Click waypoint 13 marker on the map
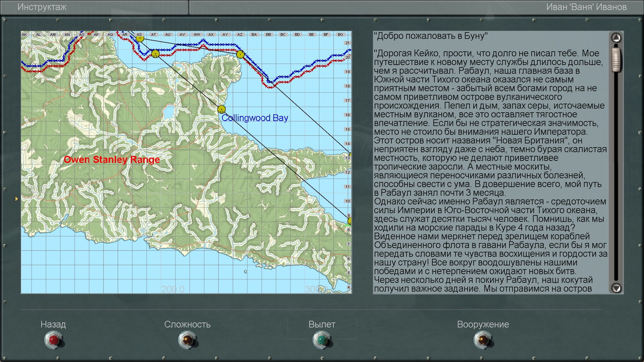 [x=155, y=54]
